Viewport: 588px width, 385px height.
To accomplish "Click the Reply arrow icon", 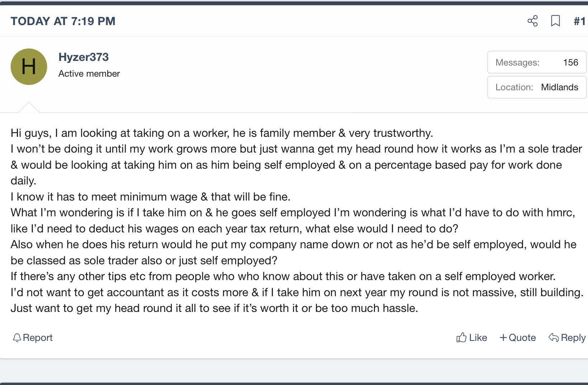I will (x=554, y=337).
